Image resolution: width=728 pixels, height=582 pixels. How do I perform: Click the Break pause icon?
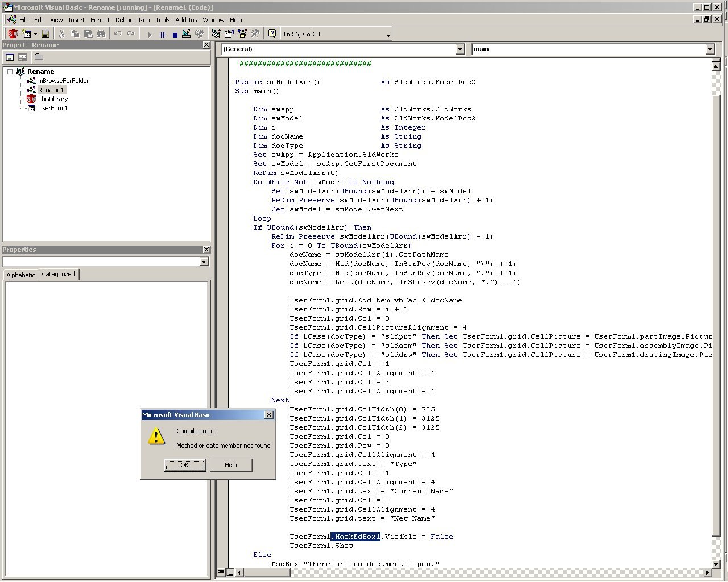point(163,35)
